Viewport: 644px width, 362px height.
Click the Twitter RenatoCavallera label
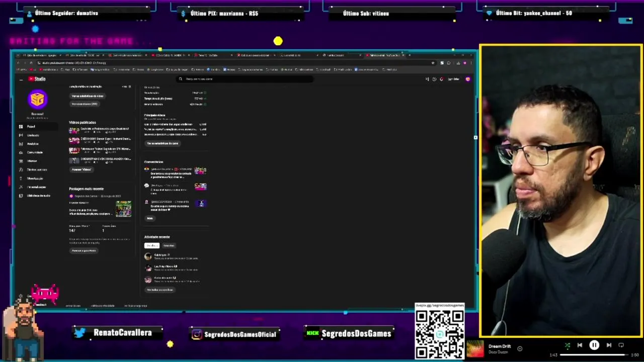click(122, 333)
